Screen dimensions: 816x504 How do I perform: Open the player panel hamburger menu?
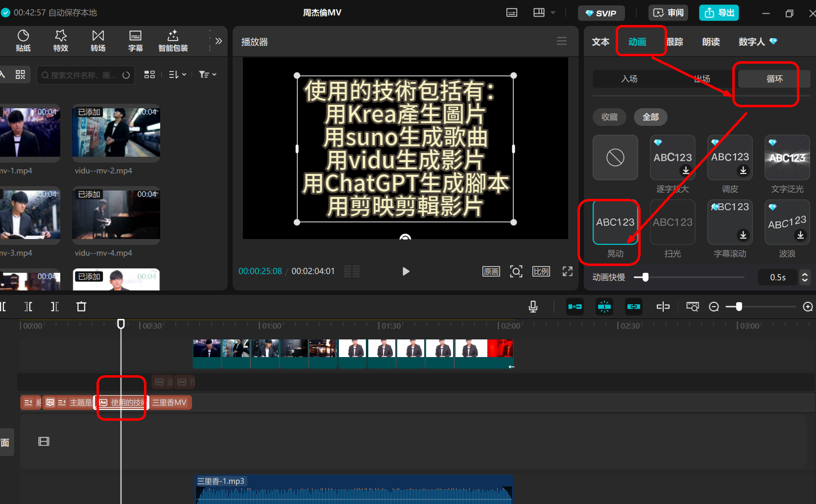[x=562, y=41]
